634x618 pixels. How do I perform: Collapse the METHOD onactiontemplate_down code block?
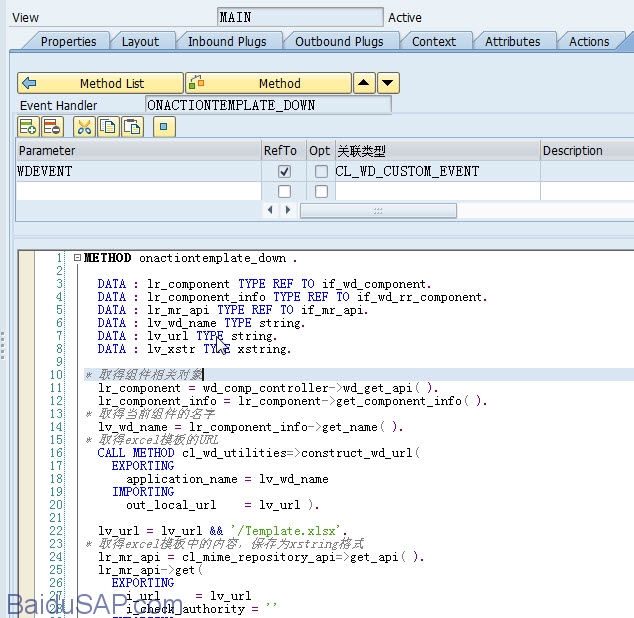pyautogui.click(x=76, y=258)
